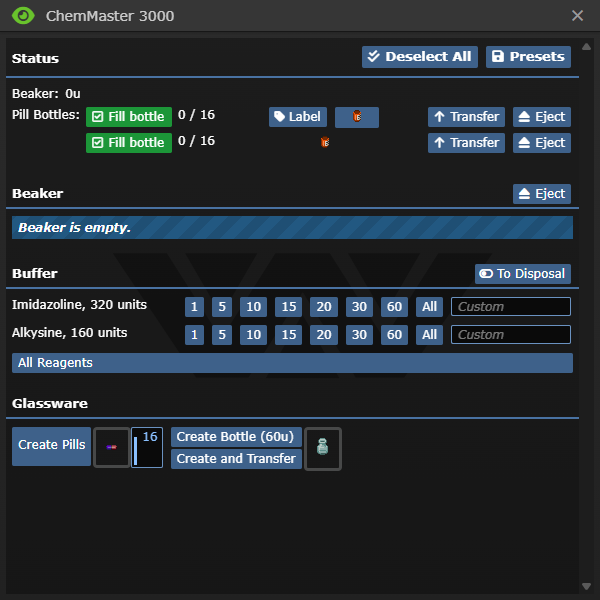Click the pill bottle icon next to Label
This screenshot has width=600, height=600.
pos(357,117)
